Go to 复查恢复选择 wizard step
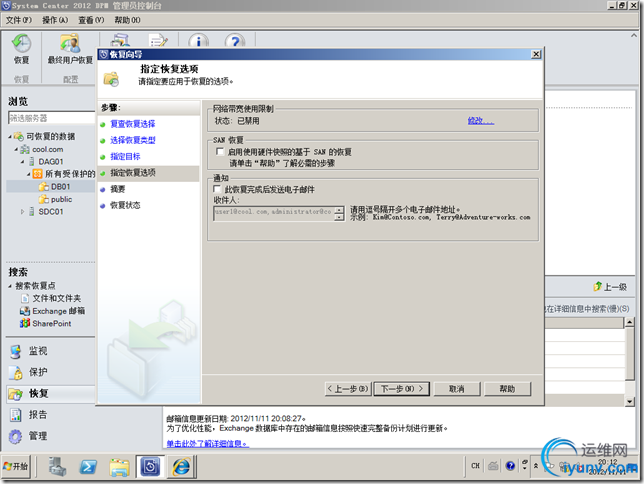Screen dimensions: 644x484 click(x=133, y=124)
